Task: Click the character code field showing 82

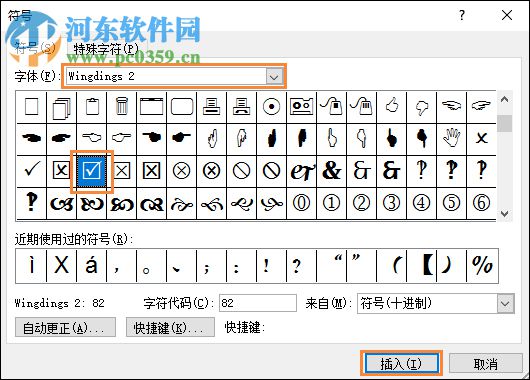Action: pos(258,303)
